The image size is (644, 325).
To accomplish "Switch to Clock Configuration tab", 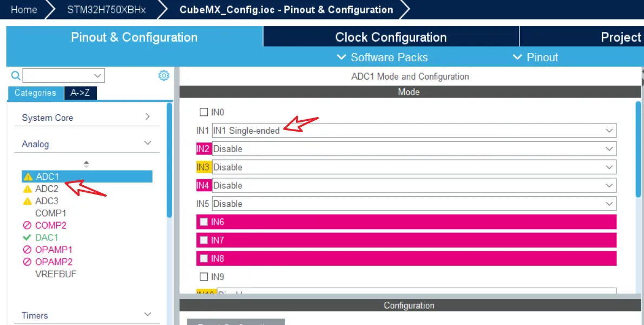I will point(391,37).
